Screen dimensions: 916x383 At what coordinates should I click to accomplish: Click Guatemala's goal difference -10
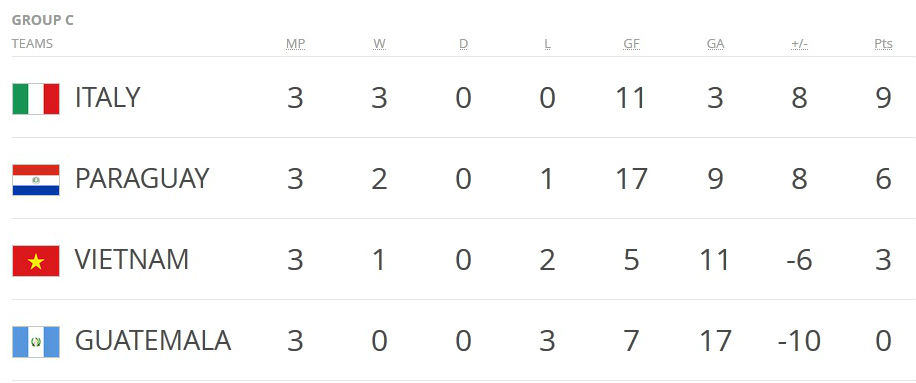point(799,342)
